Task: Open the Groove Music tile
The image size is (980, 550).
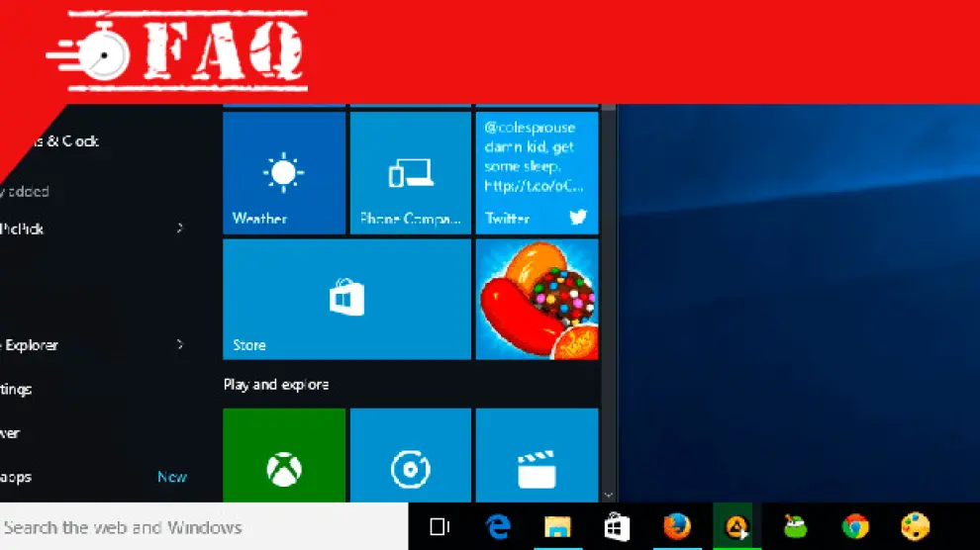Action: (x=410, y=457)
